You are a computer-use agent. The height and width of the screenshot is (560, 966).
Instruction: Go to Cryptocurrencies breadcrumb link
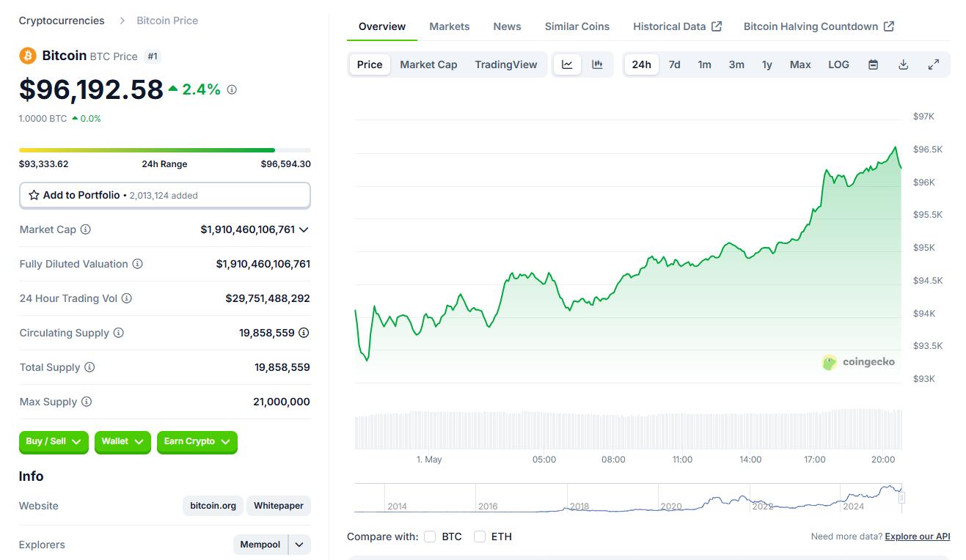[62, 21]
